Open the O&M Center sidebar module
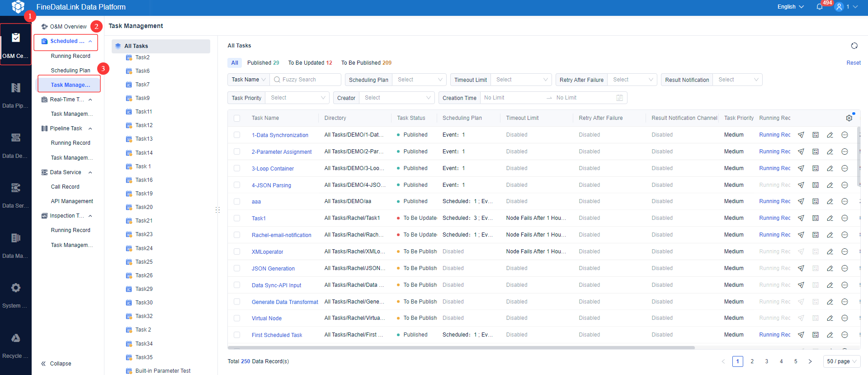The height and width of the screenshot is (375, 868). [x=16, y=44]
